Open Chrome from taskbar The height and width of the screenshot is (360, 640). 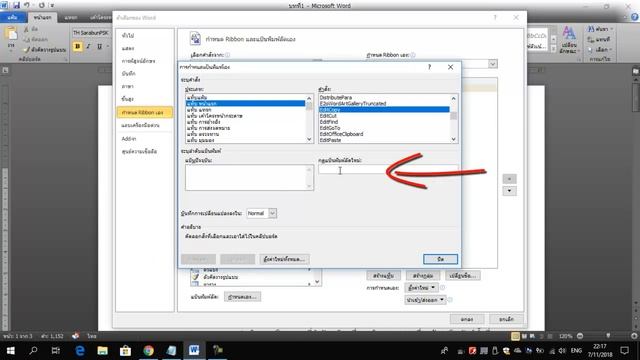[x=149, y=351]
